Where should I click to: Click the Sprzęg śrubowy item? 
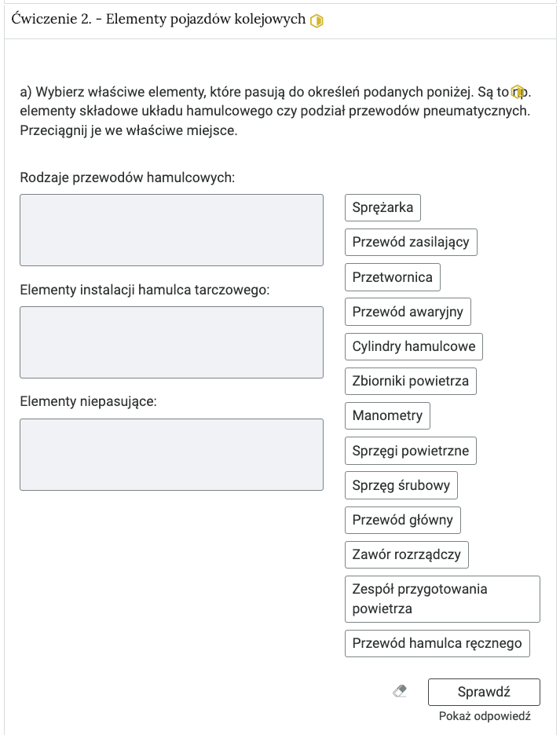coord(401,485)
